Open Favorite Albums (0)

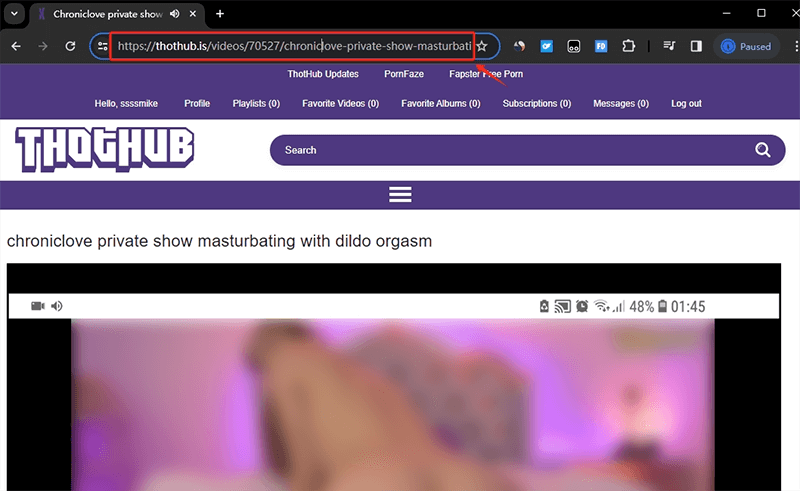pos(441,104)
